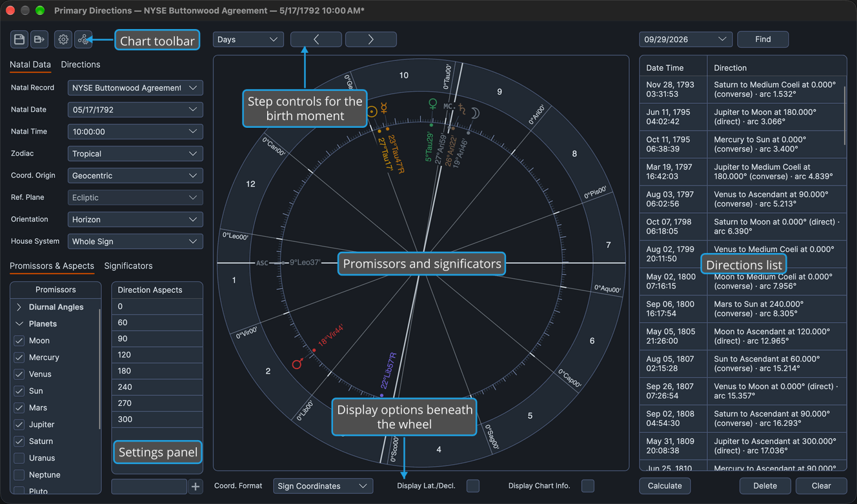This screenshot has height=504, width=857.
Task: Click the Calculate button
Action: (x=665, y=486)
